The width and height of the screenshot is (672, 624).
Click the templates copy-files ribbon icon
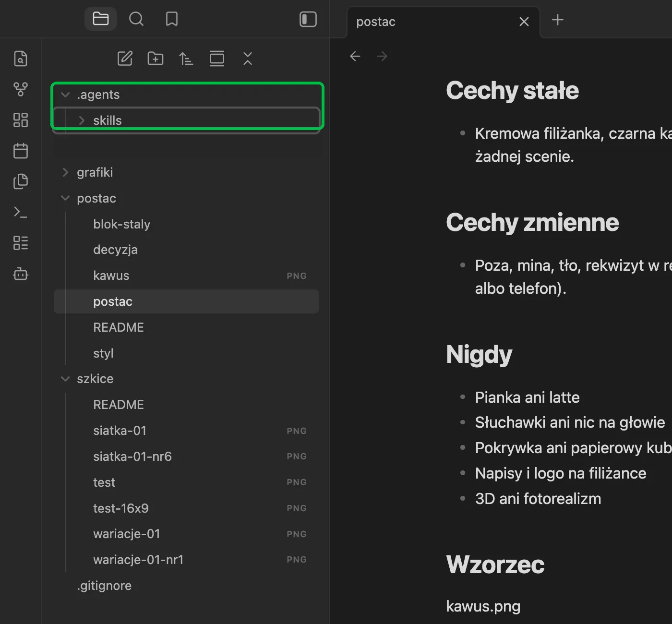pyautogui.click(x=21, y=181)
